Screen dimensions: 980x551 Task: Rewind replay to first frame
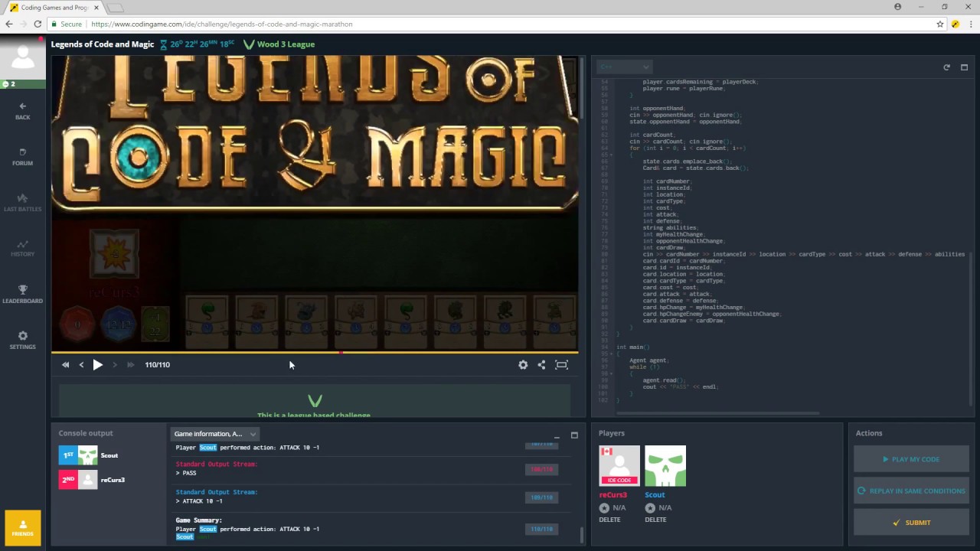click(65, 365)
